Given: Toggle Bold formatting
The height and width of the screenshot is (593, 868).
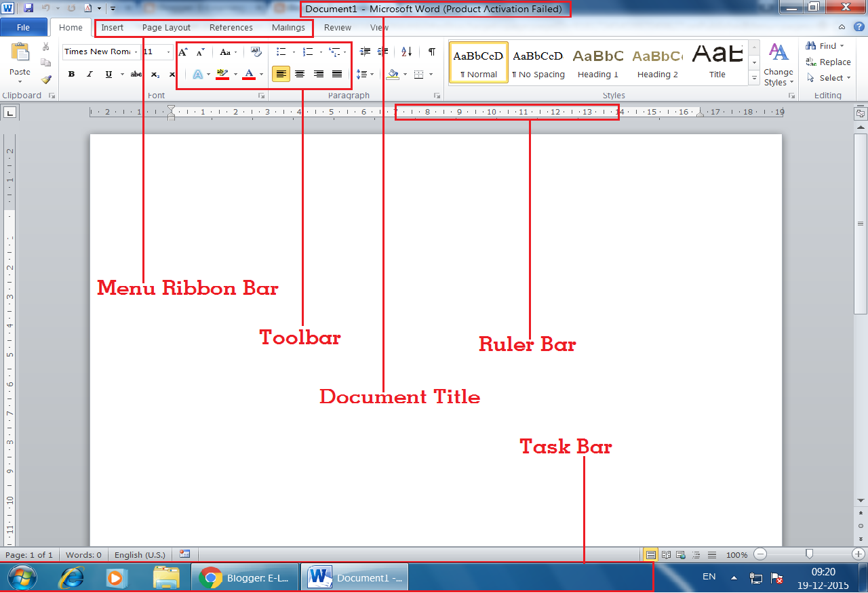Looking at the screenshot, I should coord(71,74).
